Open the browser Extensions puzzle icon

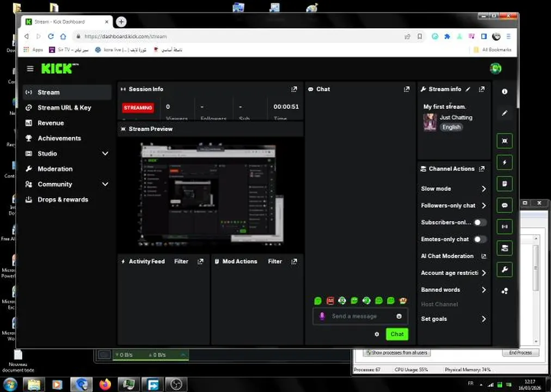tap(447, 36)
